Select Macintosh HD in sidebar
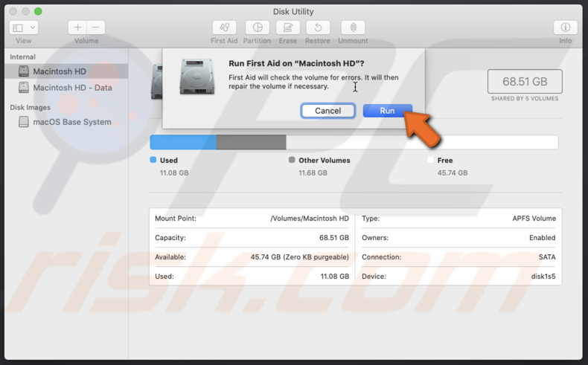Viewport: 588px width, 365px height. click(x=66, y=71)
